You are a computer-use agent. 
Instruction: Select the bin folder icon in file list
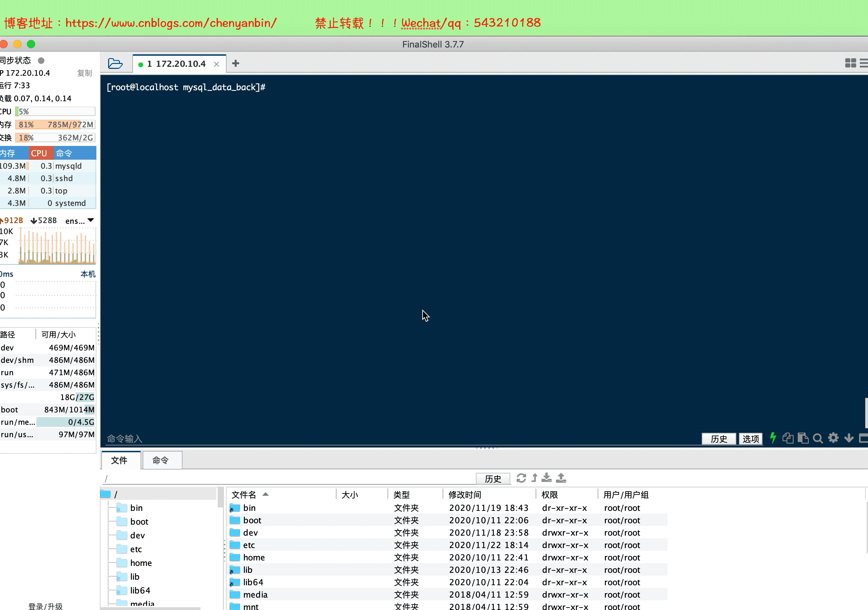pyautogui.click(x=235, y=508)
